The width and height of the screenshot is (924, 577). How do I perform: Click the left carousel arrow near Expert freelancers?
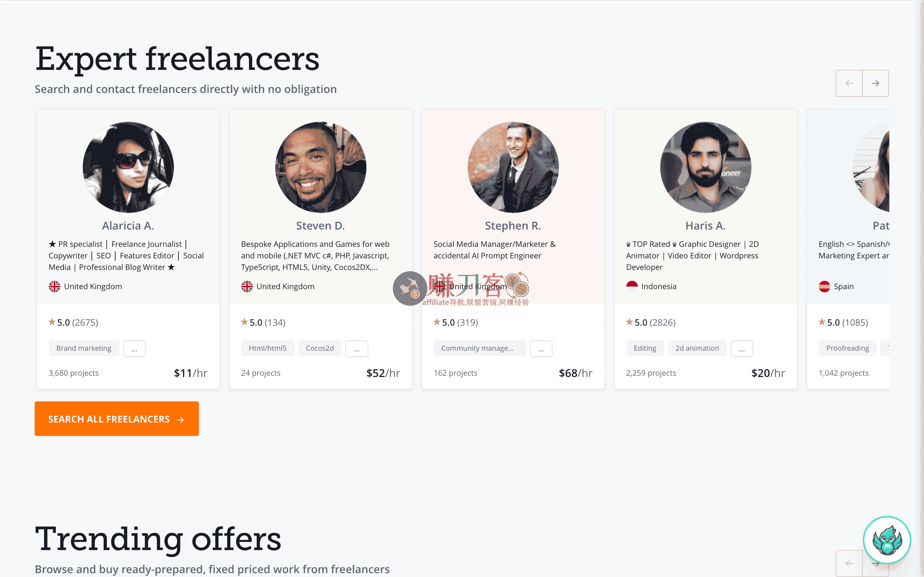click(849, 83)
